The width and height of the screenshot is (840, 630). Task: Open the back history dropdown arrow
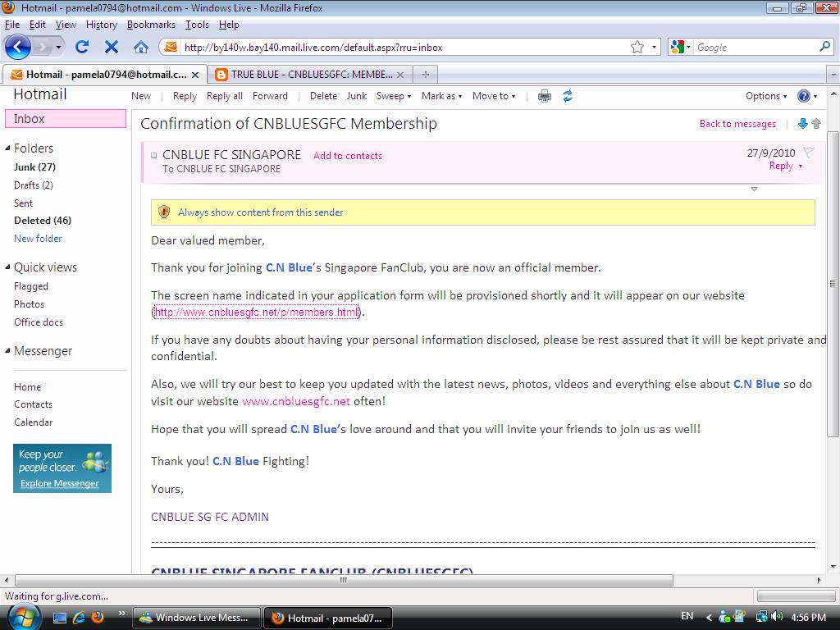[58, 47]
